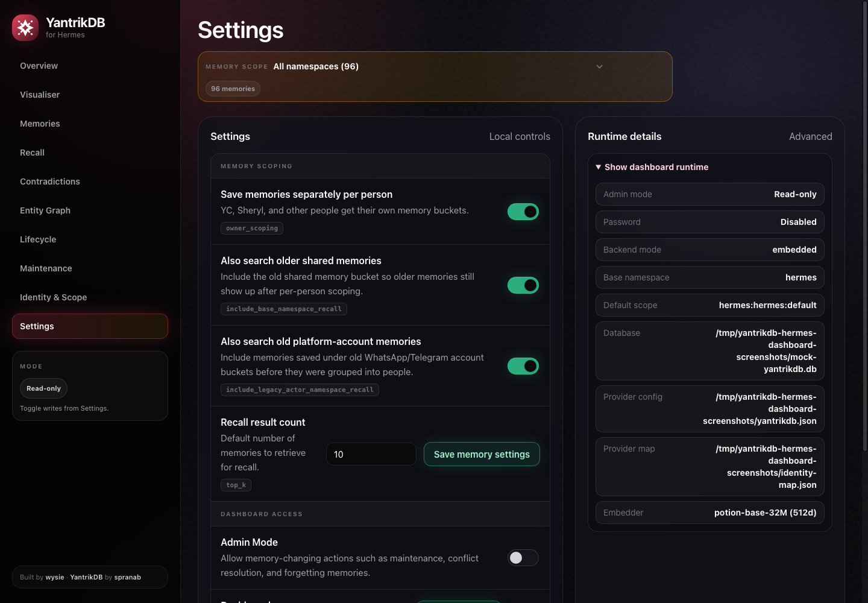
Task: Go to the Memories section
Action: click(x=90, y=124)
